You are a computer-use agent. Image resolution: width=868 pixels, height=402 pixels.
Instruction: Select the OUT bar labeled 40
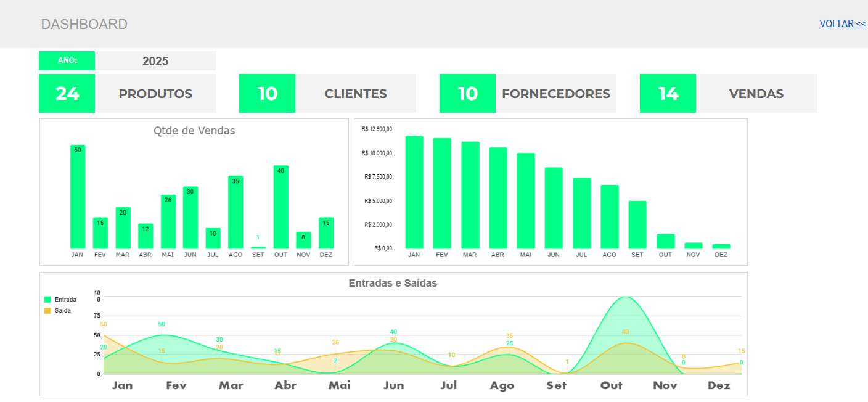(x=281, y=207)
